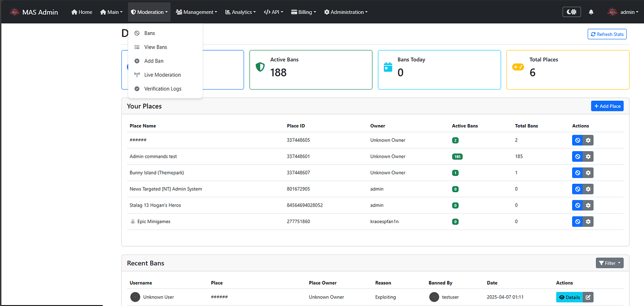
Task: Expand the Filter dropdown in Recent Bans
Action: pyautogui.click(x=609, y=263)
